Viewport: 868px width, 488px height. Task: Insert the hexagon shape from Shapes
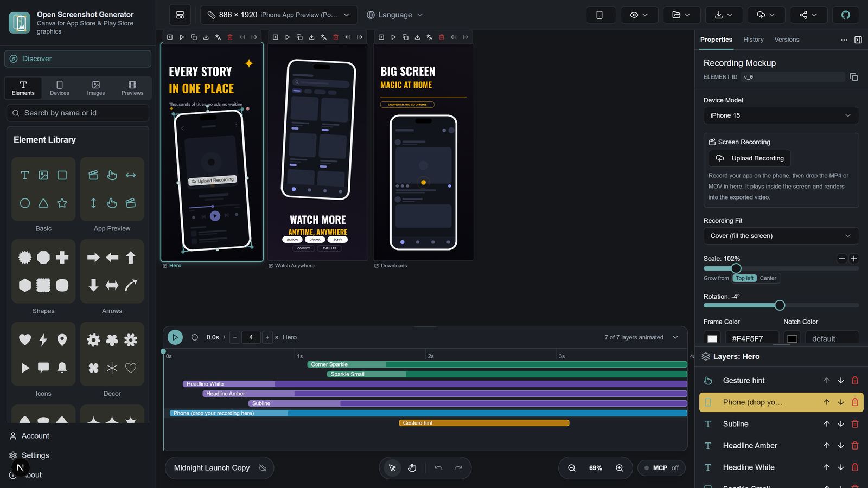coord(25,285)
